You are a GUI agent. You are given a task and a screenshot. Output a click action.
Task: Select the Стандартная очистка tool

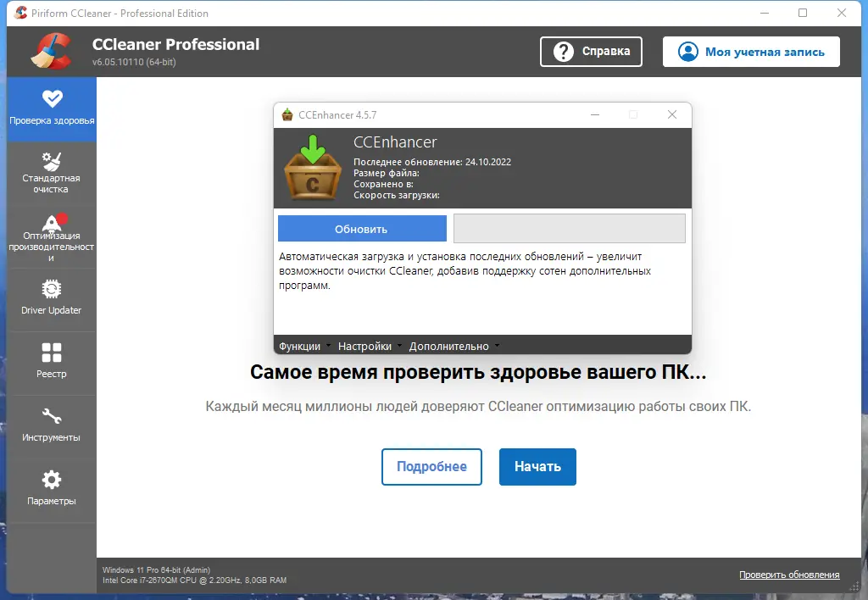(52, 172)
